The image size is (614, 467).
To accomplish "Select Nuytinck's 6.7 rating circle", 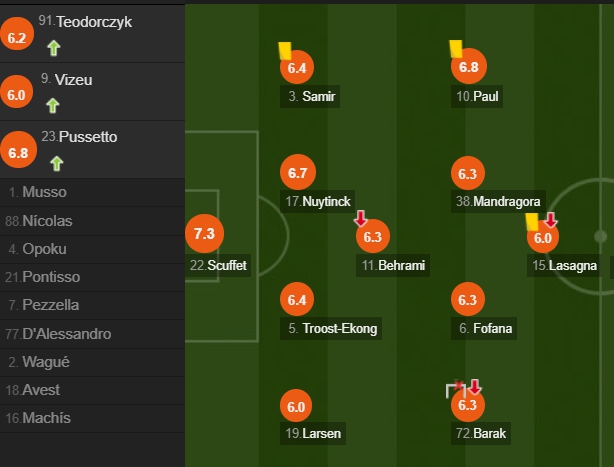I will coord(298,172).
